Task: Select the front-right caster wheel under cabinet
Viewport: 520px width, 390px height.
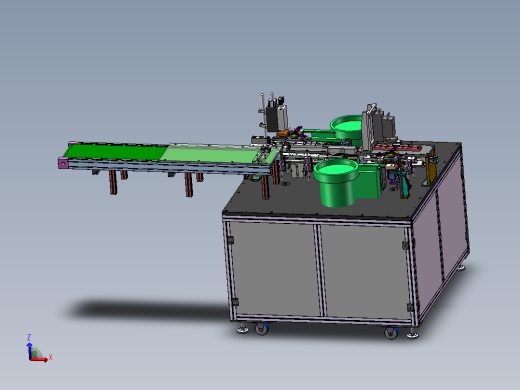Action: [x=391, y=333]
